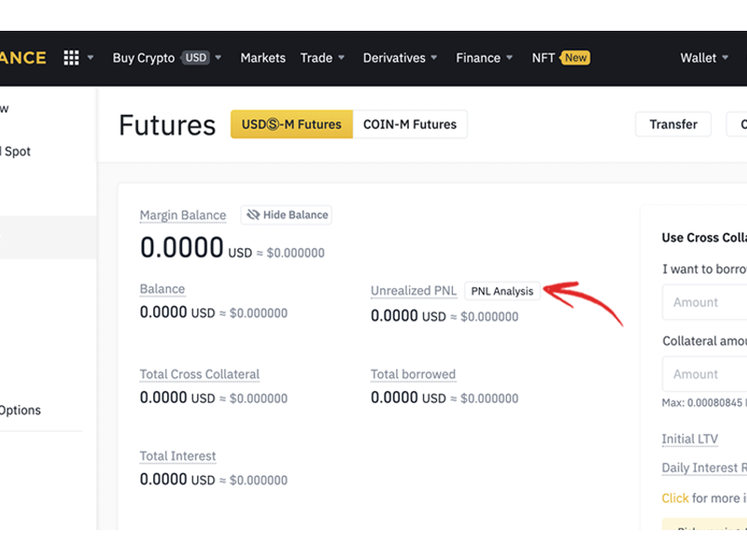The height and width of the screenshot is (560, 747).
Task: Open PNL Analysis
Action: click(502, 291)
